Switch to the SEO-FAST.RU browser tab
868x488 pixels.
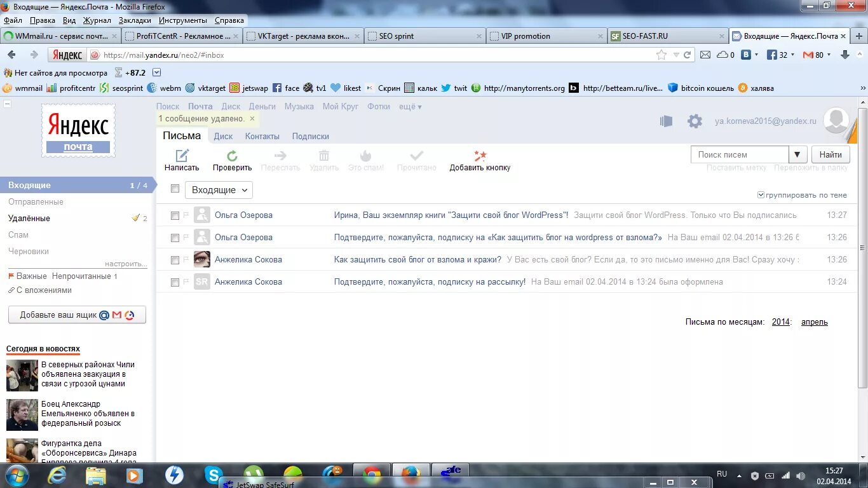(x=668, y=36)
